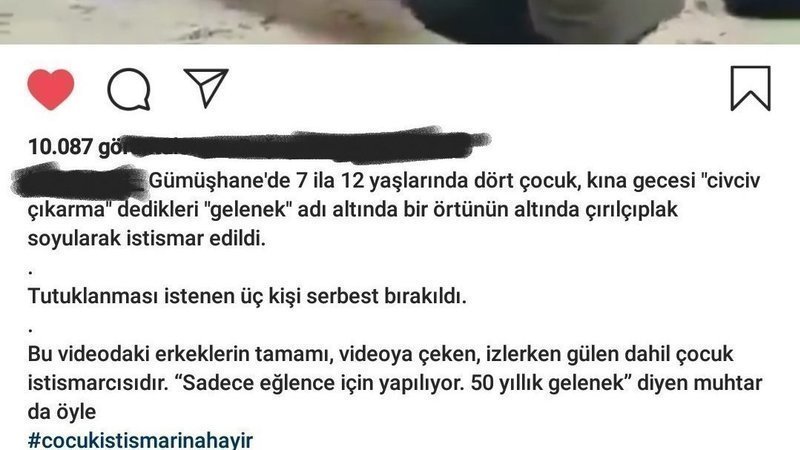The image size is (800, 450).
Task: Tap the word "istismarcısıdır" in the caption
Action: (97, 383)
